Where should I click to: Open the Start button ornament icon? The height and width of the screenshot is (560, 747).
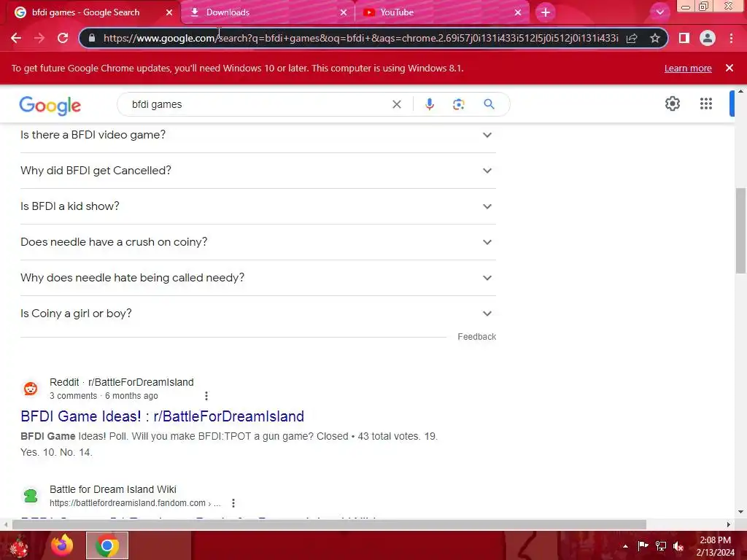click(x=19, y=546)
